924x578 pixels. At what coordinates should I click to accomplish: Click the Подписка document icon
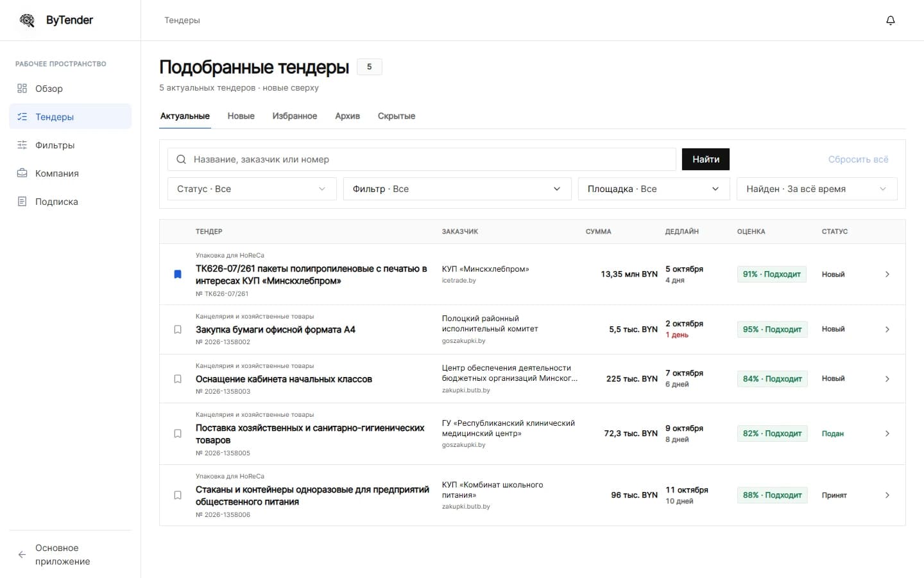pos(22,202)
